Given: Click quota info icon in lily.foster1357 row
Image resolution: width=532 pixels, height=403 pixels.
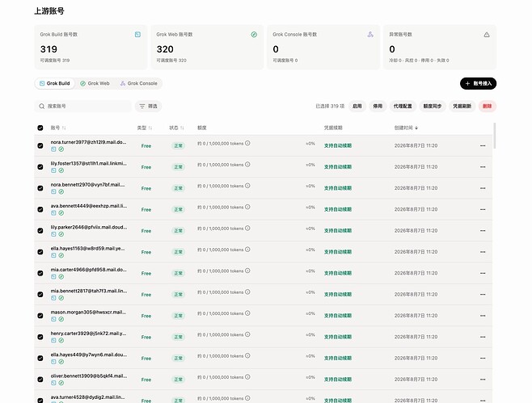Looking at the screenshot, I should point(247,165).
